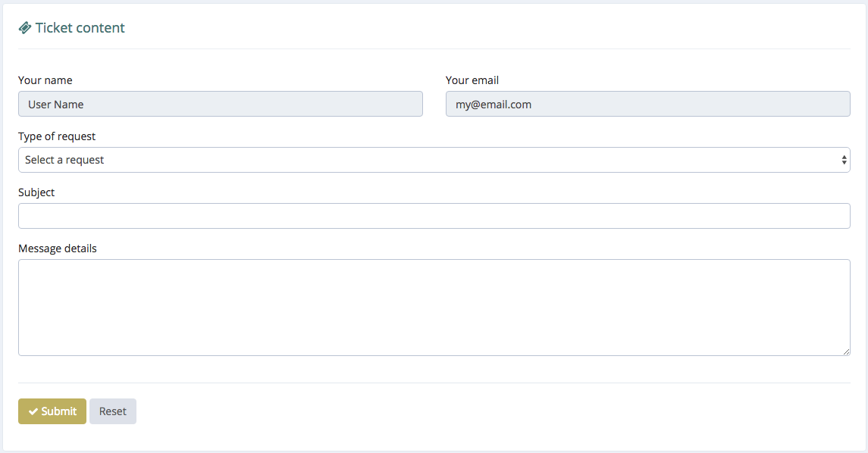Click inside the Message details text area
The image size is (868, 453).
click(434, 308)
